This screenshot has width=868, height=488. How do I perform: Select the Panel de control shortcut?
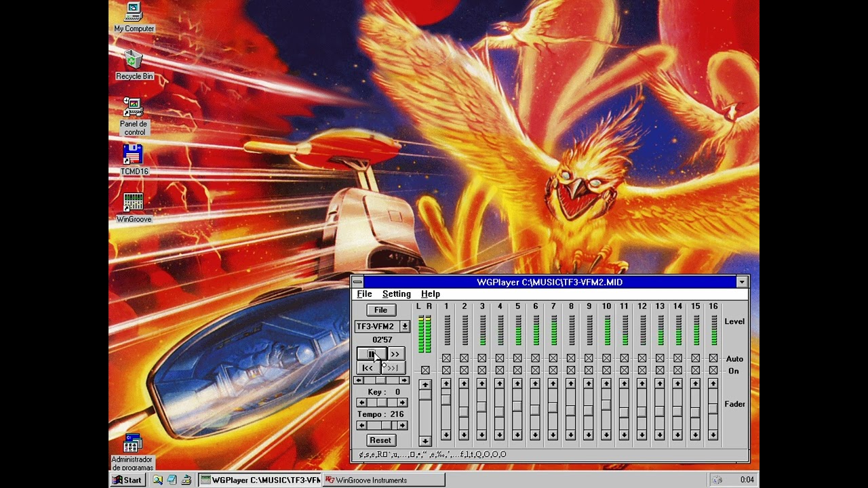[x=134, y=117]
